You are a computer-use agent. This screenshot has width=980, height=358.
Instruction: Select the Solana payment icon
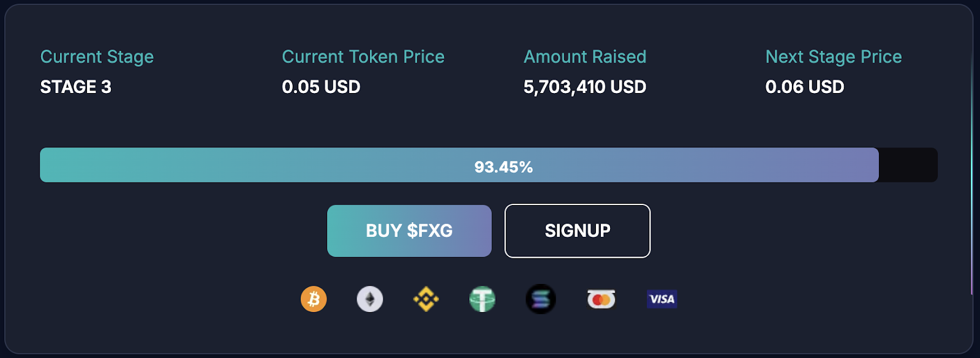pyautogui.click(x=540, y=299)
